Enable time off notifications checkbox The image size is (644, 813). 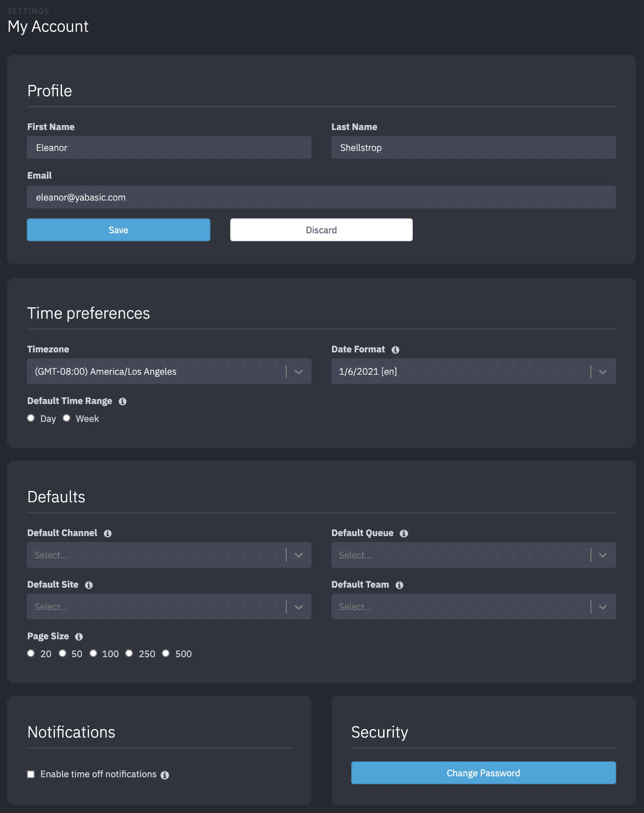31,774
